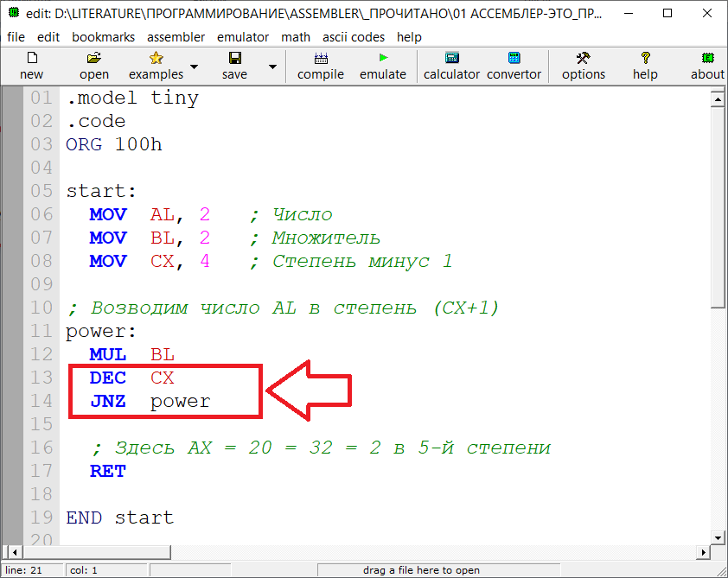
Task: Open a file with the open icon
Action: click(93, 58)
